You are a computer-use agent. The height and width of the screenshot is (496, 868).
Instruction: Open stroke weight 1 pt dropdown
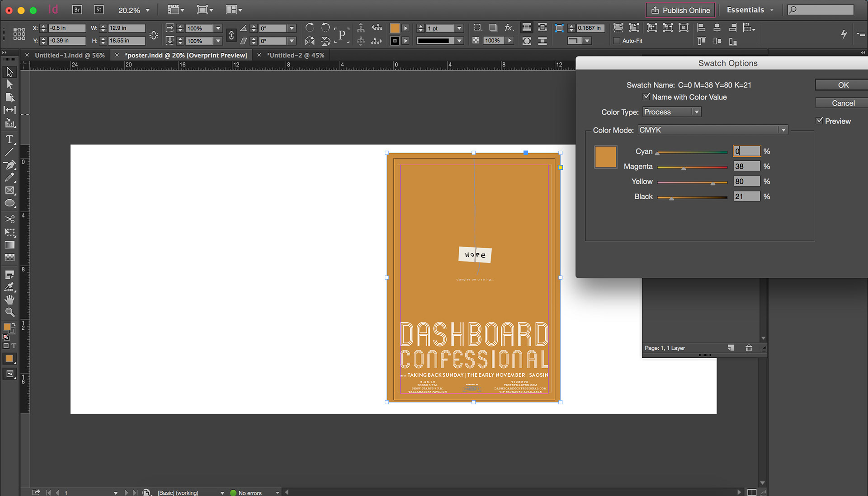coord(459,28)
